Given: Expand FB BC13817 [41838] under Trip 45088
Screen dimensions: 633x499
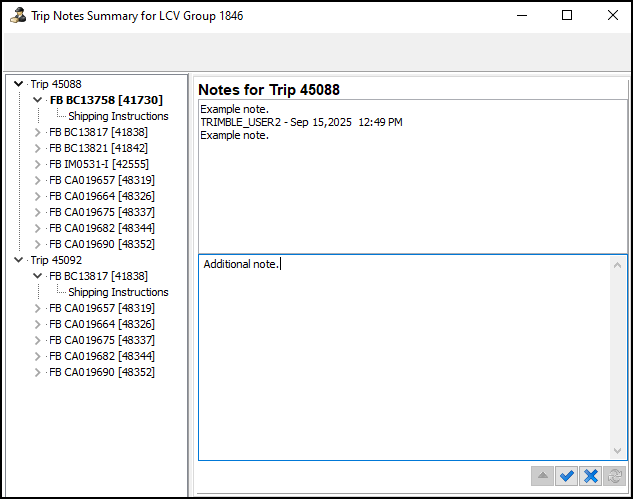Looking at the screenshot, I should (x=37, y=132).
